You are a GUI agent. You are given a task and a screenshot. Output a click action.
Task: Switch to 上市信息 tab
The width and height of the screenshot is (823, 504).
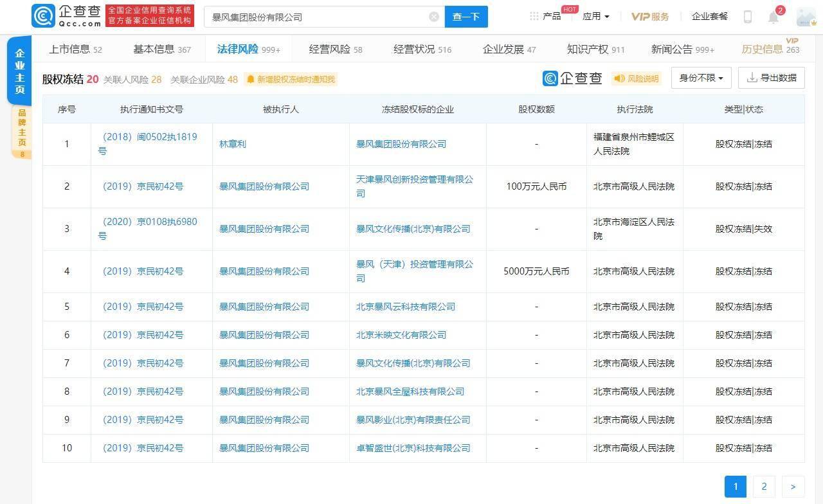point(76,49)
